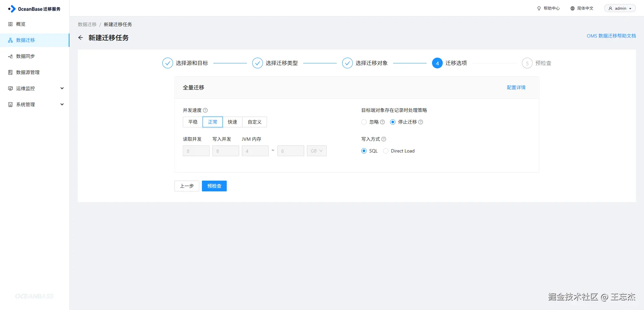Screen dimensions: 644x310
Task: Click the globe language icon
Action: [x=573, y=8]
